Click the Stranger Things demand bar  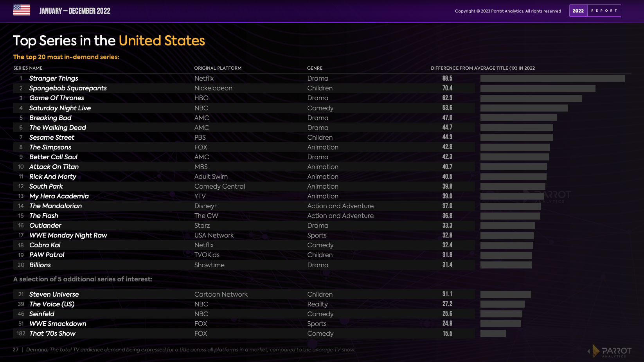tap(552, 79)
